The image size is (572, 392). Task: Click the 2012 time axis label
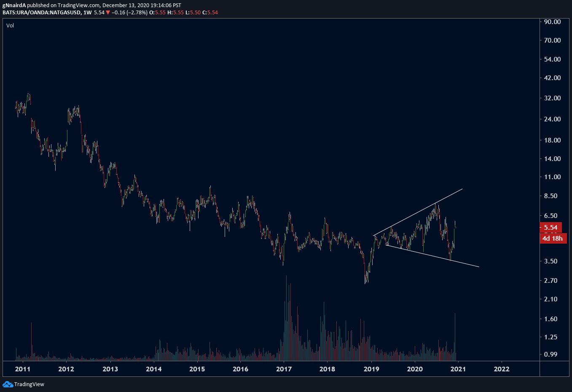66,369
